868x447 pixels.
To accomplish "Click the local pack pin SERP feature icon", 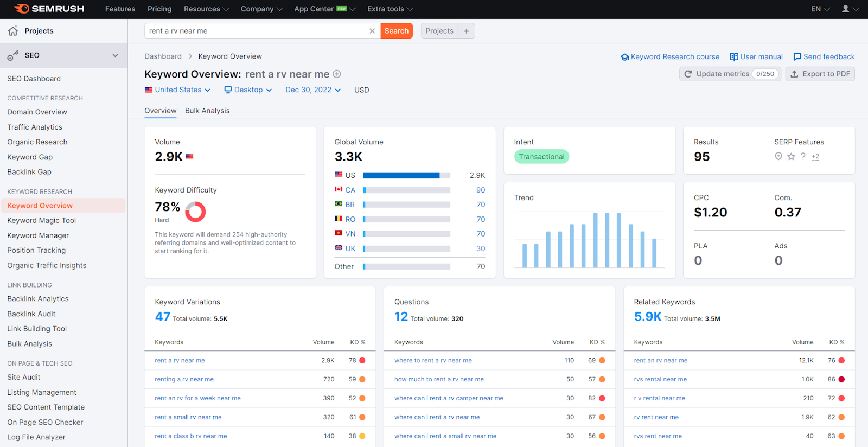I will coord(778,156).
